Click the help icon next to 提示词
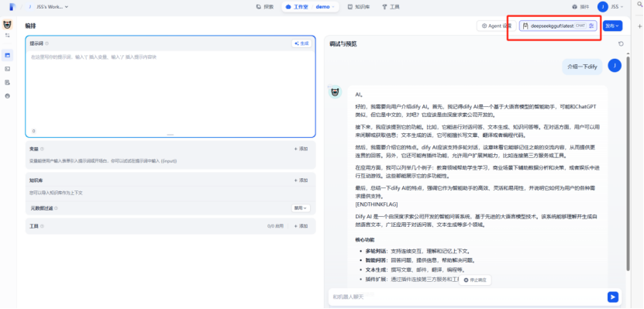644x309 pixels. [x=46, y=43]
